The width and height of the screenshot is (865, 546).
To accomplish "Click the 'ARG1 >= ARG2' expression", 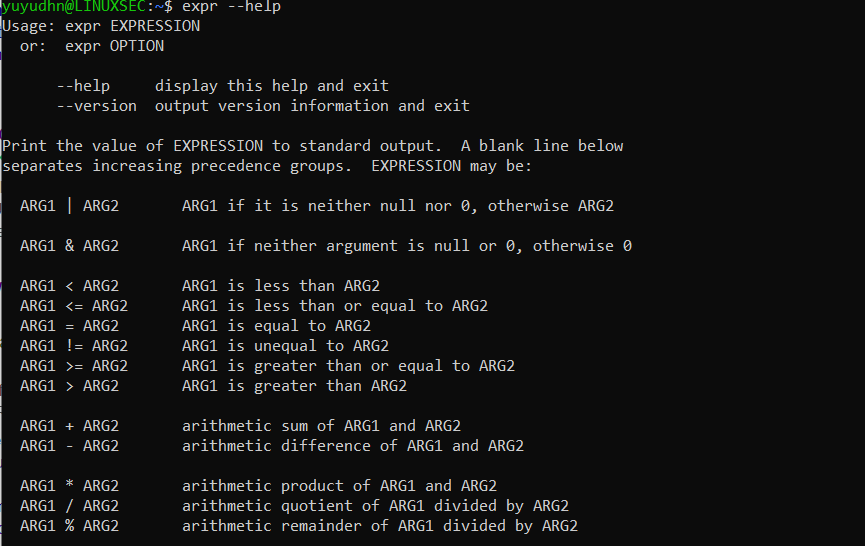I will click(x=74, y=366).
